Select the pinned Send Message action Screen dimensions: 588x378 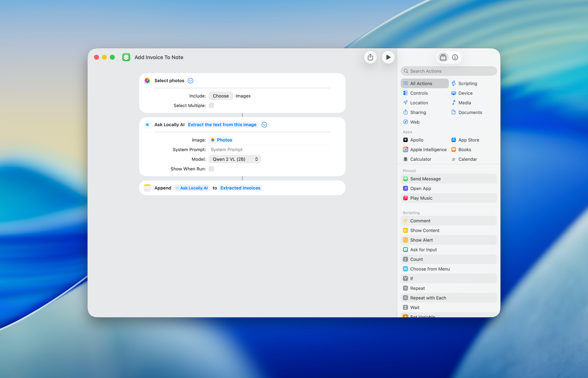425,179
